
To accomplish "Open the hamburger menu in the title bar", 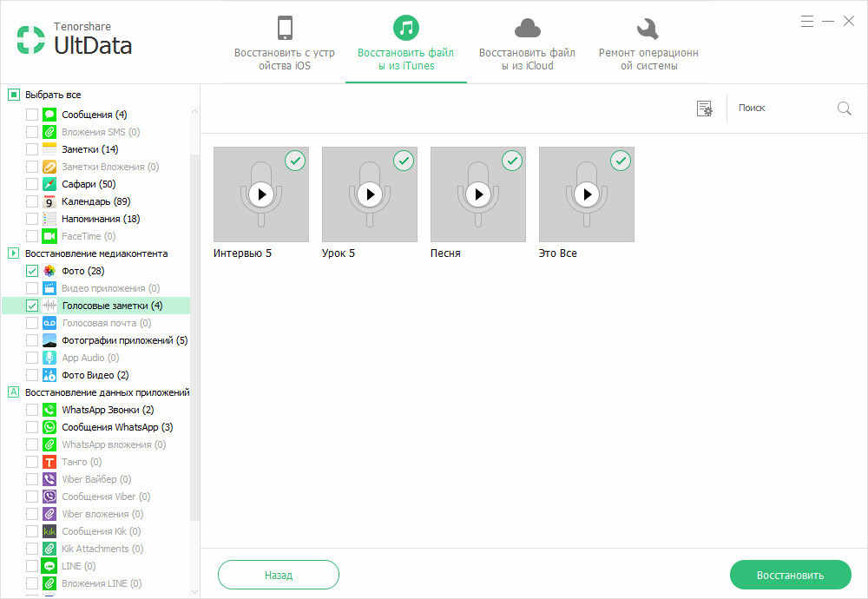I will (807, 22).
